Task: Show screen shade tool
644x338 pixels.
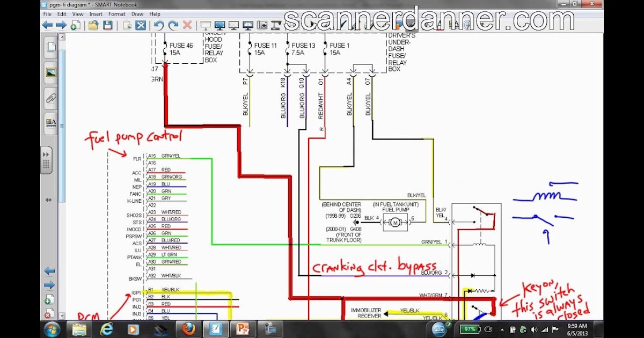Action: tap(206, 25)
